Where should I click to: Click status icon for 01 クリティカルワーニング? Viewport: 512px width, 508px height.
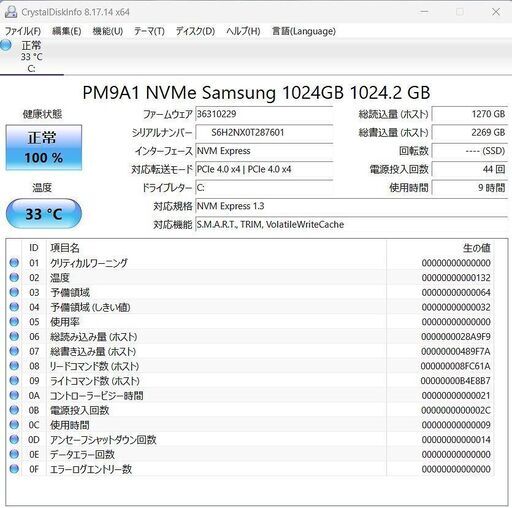(x=14, y=263)
